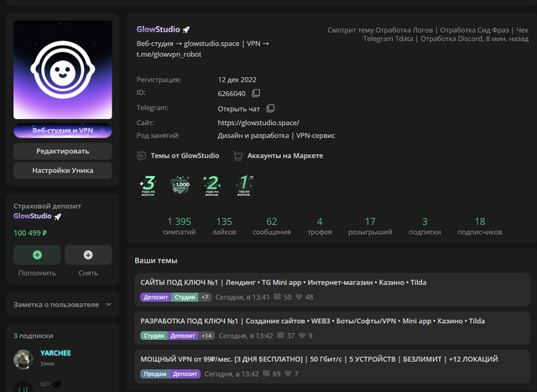Show the 1 395 симпатий stat
This screenshot has height=392, width=537.
click(x=179, y=226)
